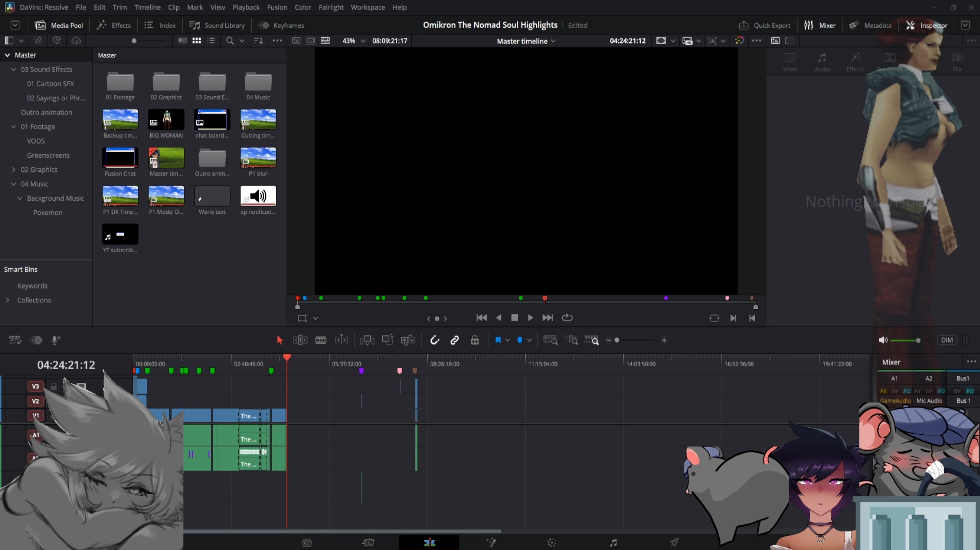This screenshot has height=550, width=980.
Task: Open the Master timeline dropdown
Action: [526, 41]
